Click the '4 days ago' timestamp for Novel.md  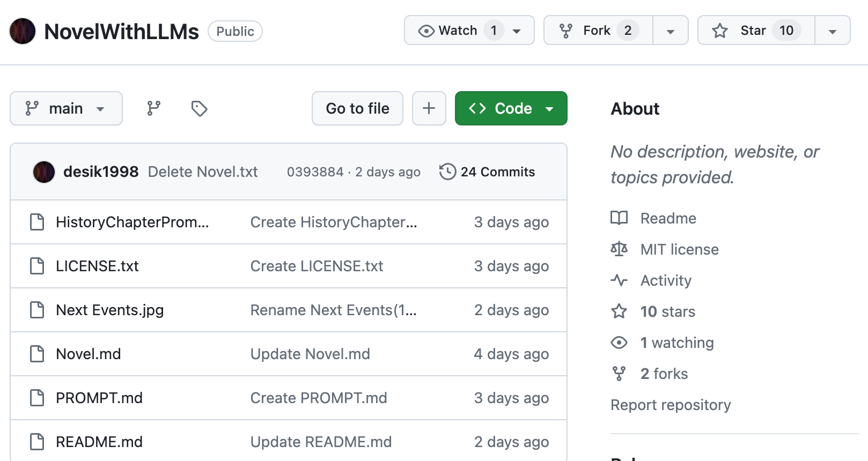pyautogui.click(x=511, y=354)
